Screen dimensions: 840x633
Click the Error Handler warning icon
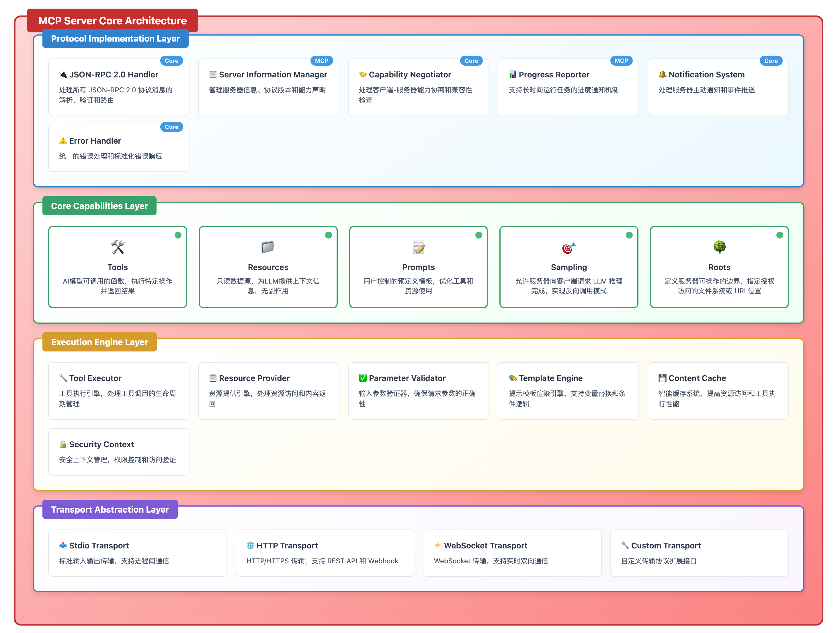pos(63,141)
